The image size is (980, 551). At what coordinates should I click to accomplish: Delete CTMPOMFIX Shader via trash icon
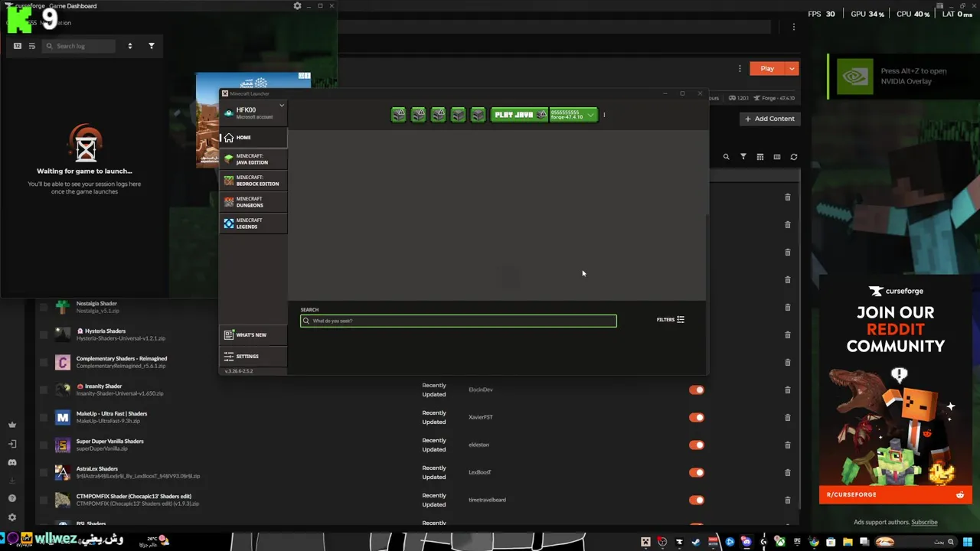pyautogui.click(x=788, y=500)
